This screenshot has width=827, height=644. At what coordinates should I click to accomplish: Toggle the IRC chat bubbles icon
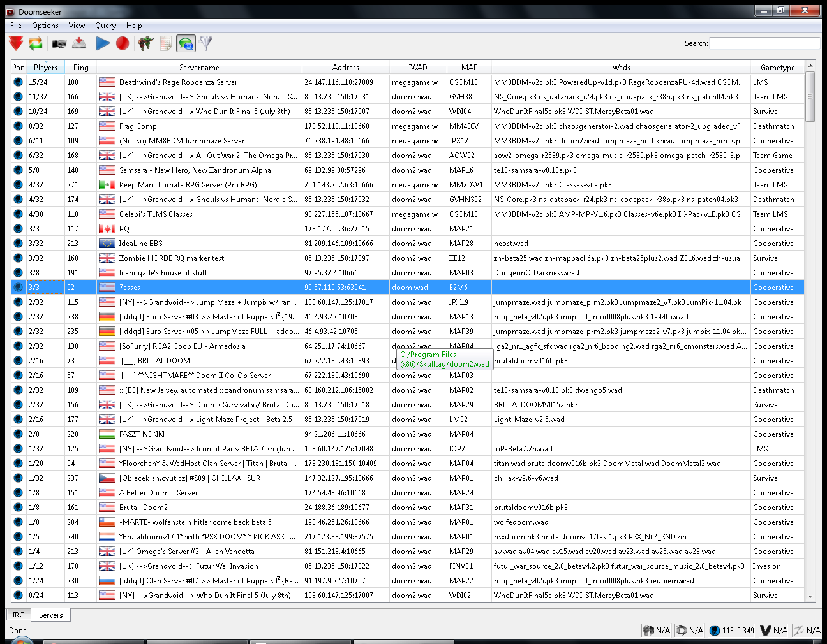(186, 43)
